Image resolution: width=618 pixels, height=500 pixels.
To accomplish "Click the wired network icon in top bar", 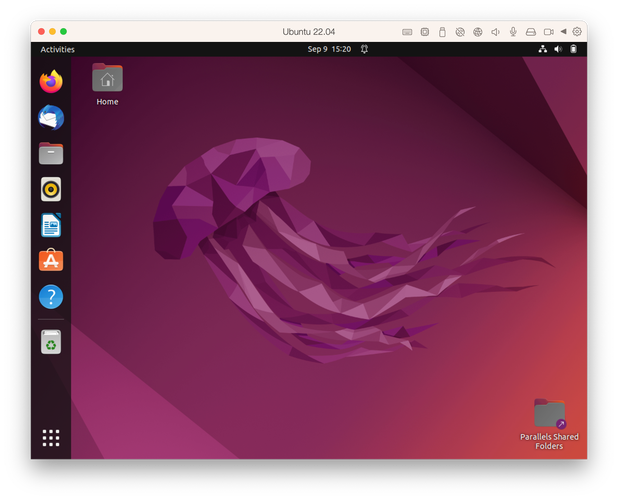I will tap(543, 49).
